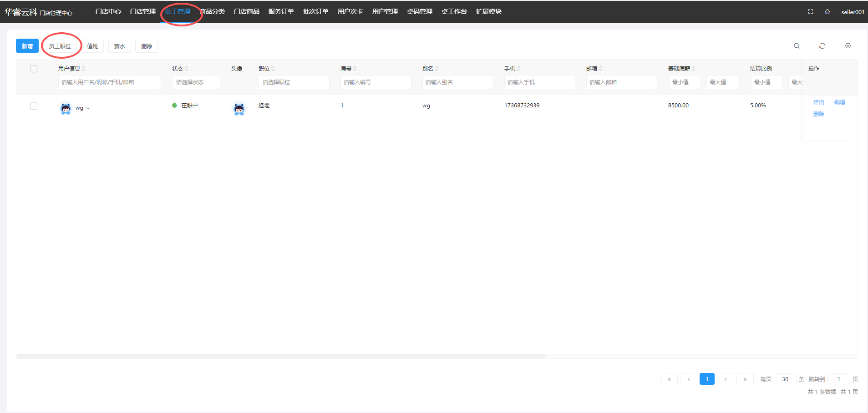The width and height of the screenshot is (868, 413).
Task: Open the table column settings gear
Action: point(848,46)
